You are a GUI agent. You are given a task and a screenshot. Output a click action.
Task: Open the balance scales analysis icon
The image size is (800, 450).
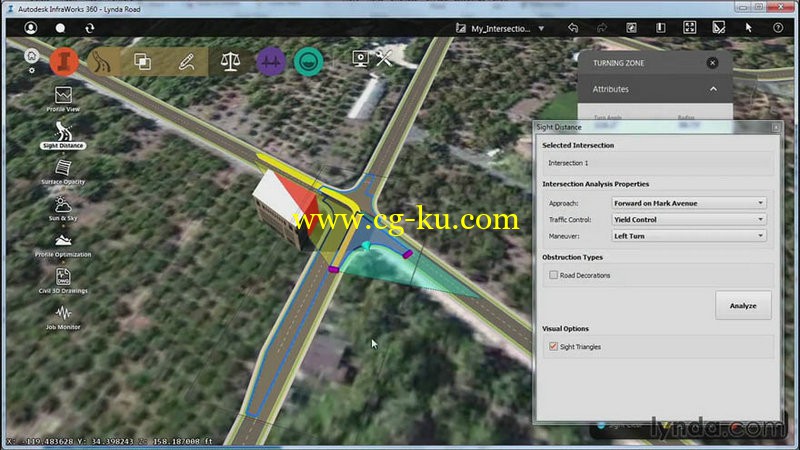tap(230, 62)
